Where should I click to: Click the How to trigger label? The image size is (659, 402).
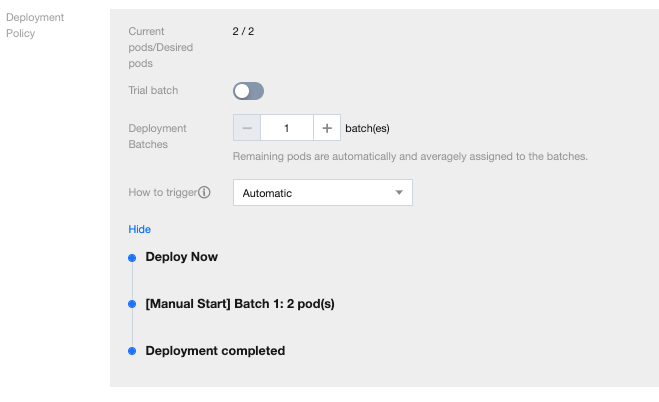tap(162, 193)
